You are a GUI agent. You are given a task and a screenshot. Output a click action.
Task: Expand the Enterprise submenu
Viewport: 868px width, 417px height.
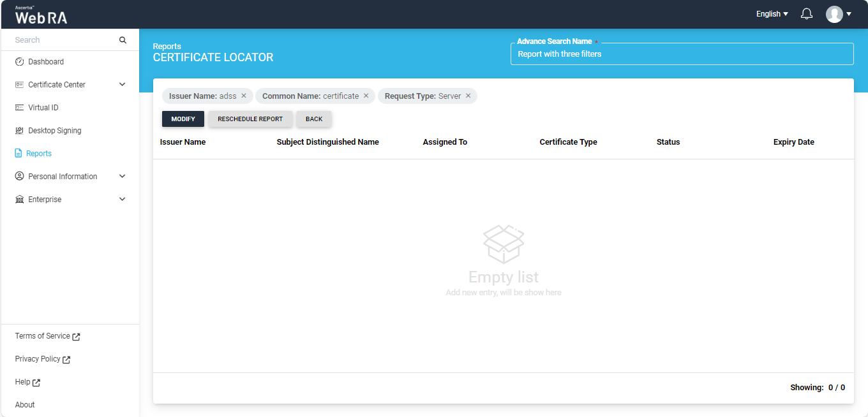pos(123,200)
